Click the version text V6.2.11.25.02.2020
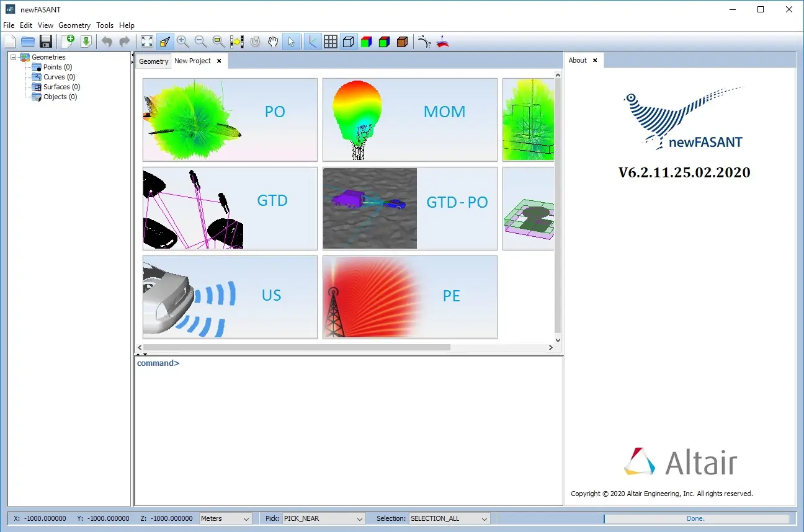Viewport: 804px width, 532px height. coord(684,172)
